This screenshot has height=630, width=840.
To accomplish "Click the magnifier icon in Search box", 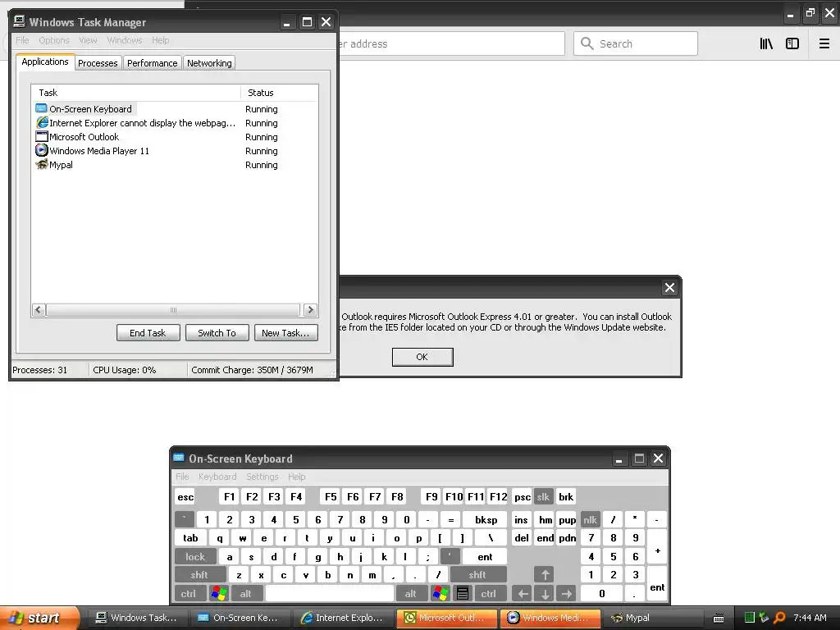I will (587, 43).
